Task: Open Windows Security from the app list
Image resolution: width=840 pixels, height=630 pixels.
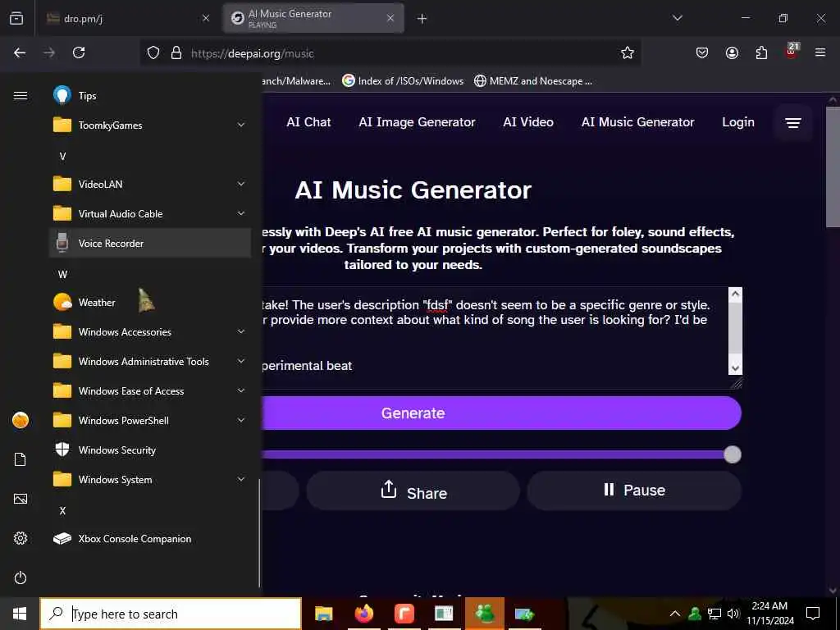Action: pos(150,450)
